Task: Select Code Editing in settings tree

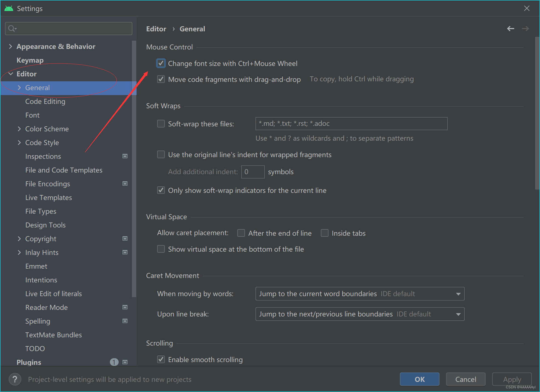Action: pos(45,101)
